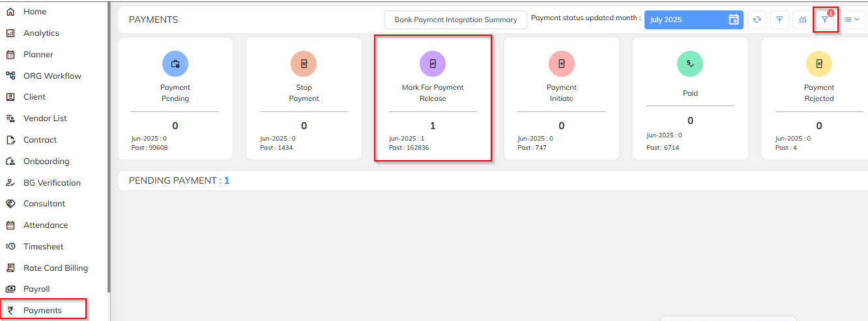
Task: Click the BG Verification icon
Action: [10, 183]
